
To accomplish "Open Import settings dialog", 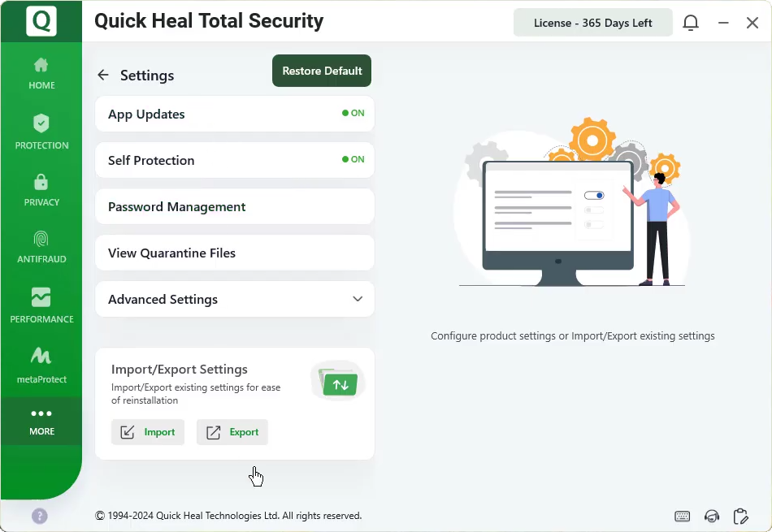I will pyautogui.click(x=148, y=431).
